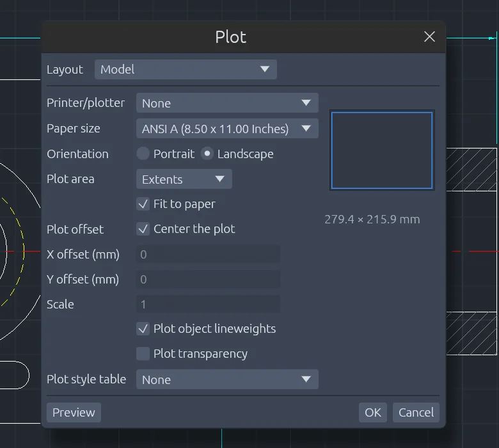
Task: Click the Scale input field
Action: tap(208, 304)
